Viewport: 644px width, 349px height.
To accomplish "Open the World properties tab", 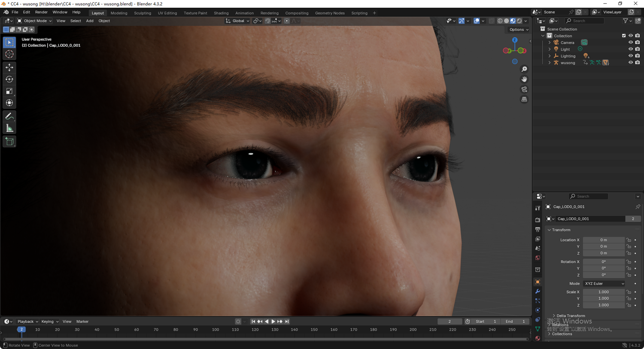I will pos(538,258).
